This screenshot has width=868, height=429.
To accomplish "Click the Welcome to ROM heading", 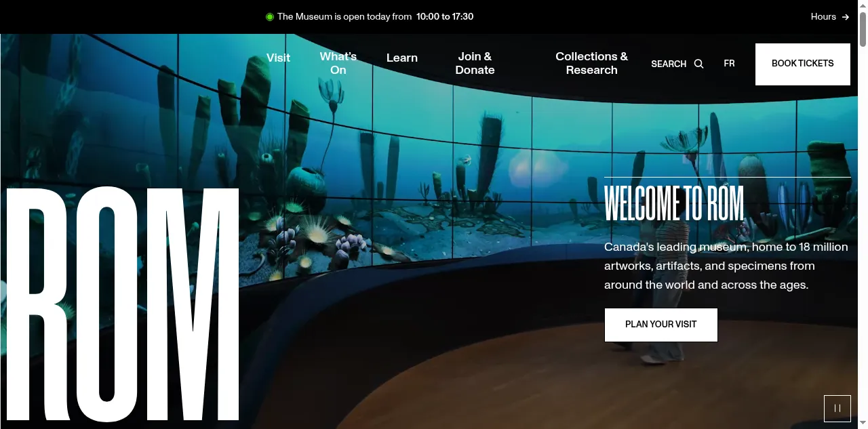I will [674, 203].
